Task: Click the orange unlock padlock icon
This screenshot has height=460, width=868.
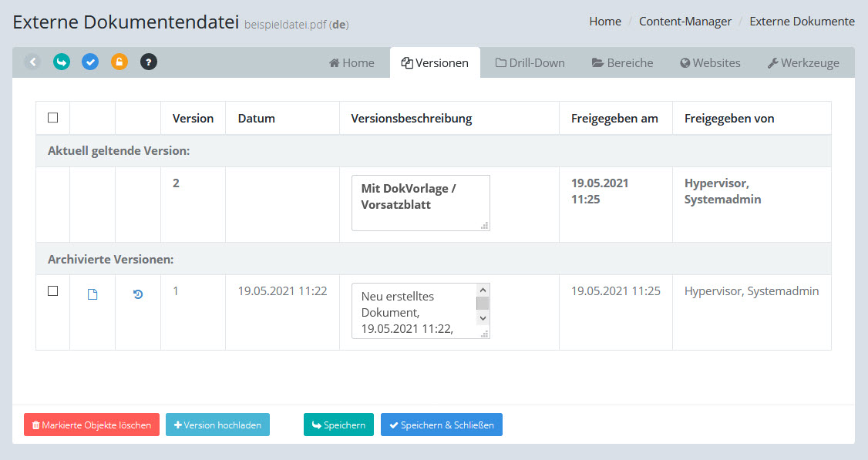Action: tap(119, 62)
